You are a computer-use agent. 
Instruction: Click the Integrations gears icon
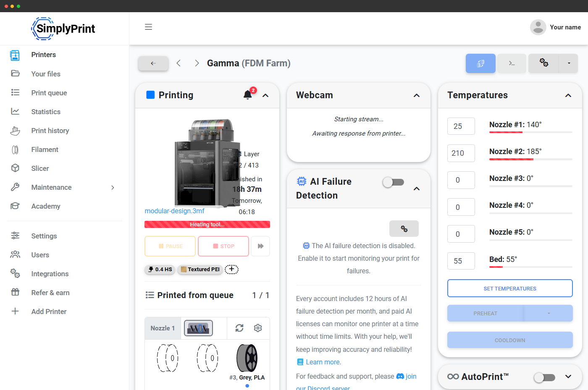[x=15, y=273]
